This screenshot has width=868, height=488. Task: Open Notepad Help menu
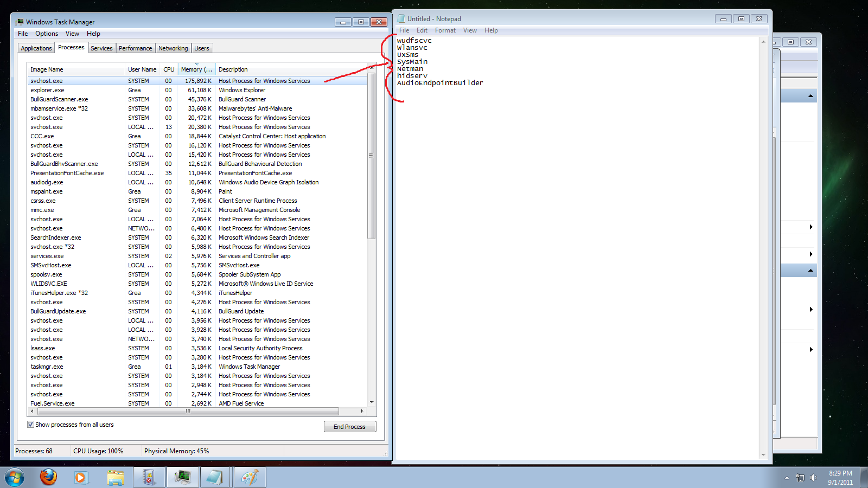pos(491,30)
